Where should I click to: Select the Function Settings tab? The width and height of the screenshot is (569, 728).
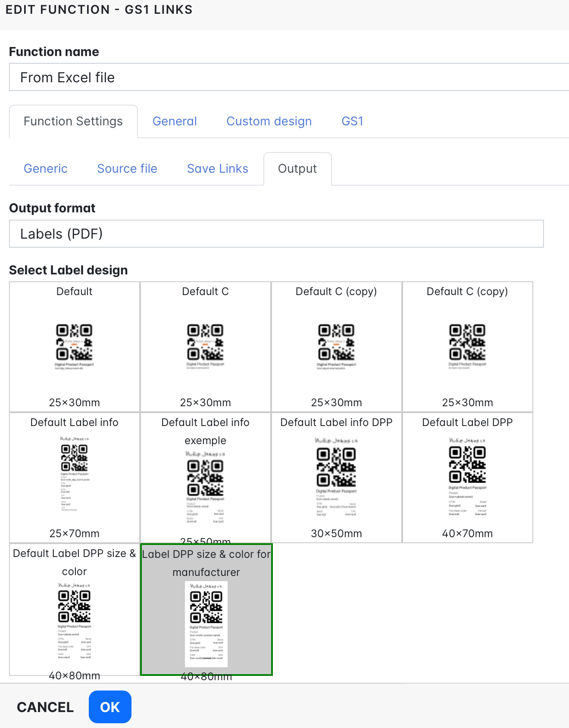coord(73,121)
